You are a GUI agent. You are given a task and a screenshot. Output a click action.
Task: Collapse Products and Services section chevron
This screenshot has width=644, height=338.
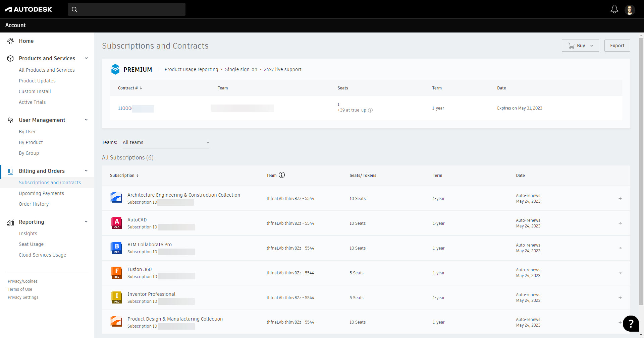pyautogui.click(x=86, y=58)
